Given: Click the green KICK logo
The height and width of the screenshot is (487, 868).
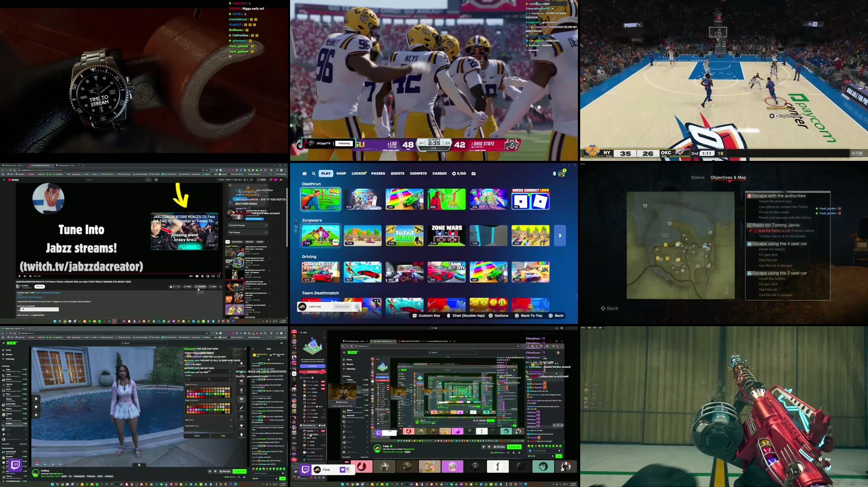Looking at the screenshot, I should (x=12, y=343).
